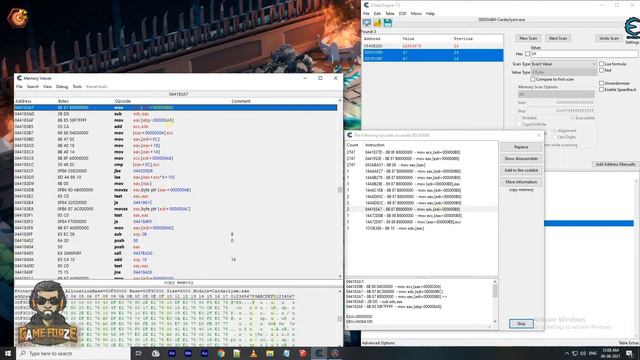The image size is (640, 360).
Task: Click Add Address Manually button
Action: [615, 164]
